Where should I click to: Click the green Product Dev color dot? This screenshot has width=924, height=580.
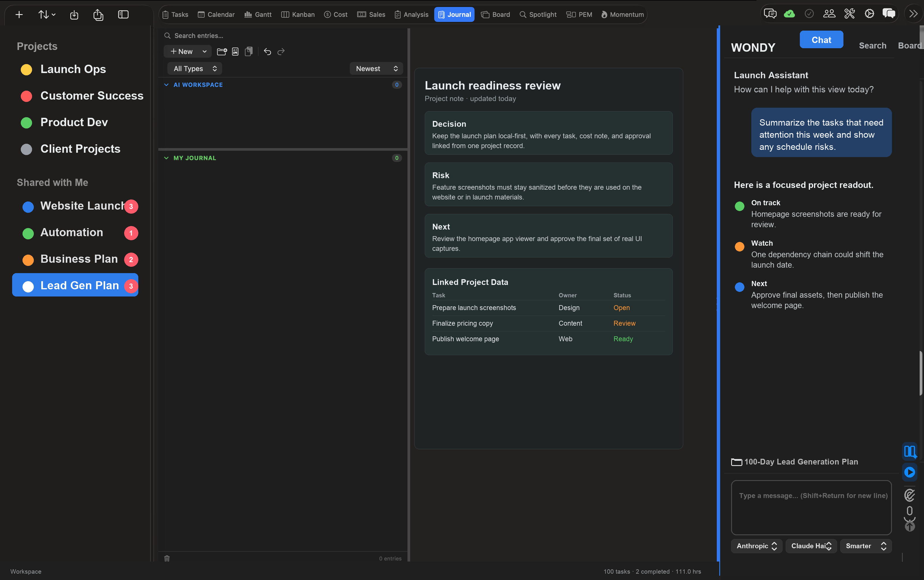27,122
